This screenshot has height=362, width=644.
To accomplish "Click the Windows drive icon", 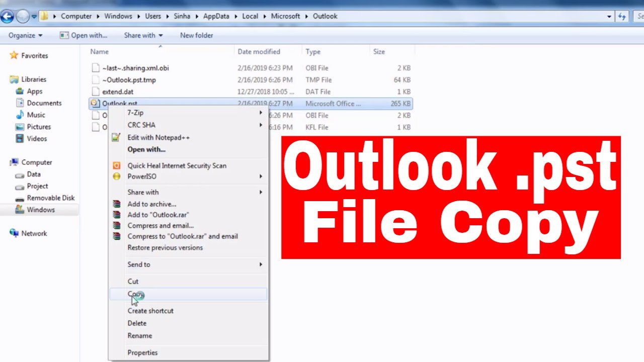I will (20, 210).
